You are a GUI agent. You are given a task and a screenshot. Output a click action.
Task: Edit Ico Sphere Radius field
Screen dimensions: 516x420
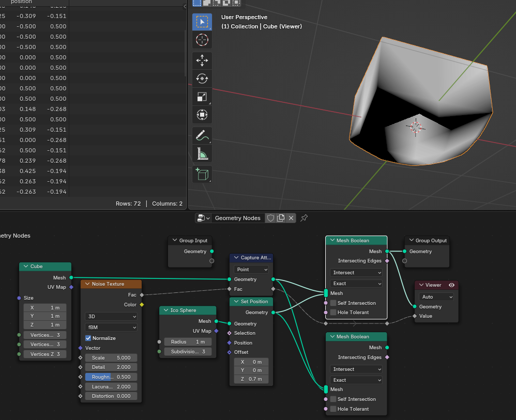(188, 341)
